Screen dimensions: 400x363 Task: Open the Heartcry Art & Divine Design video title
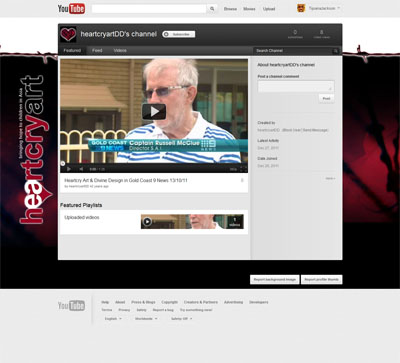tap(126, 180)
